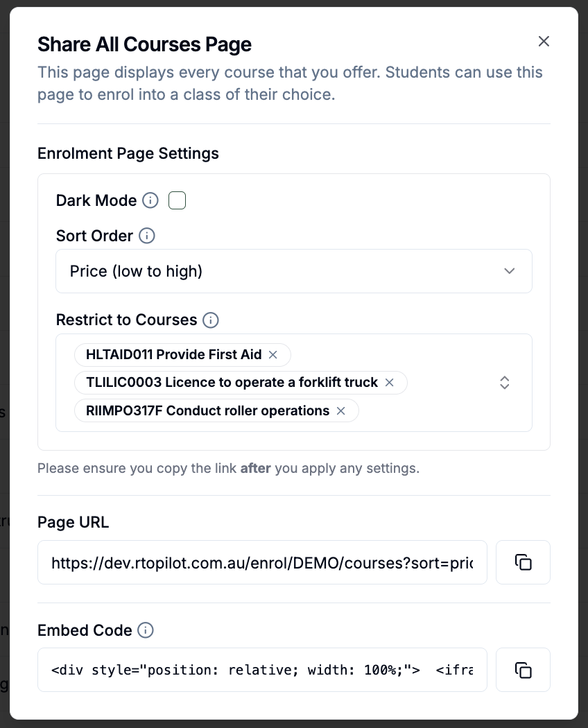588x728 pixels.
Task: Expand the Restrict to Courses selector arrows
Action: point(504,383)
